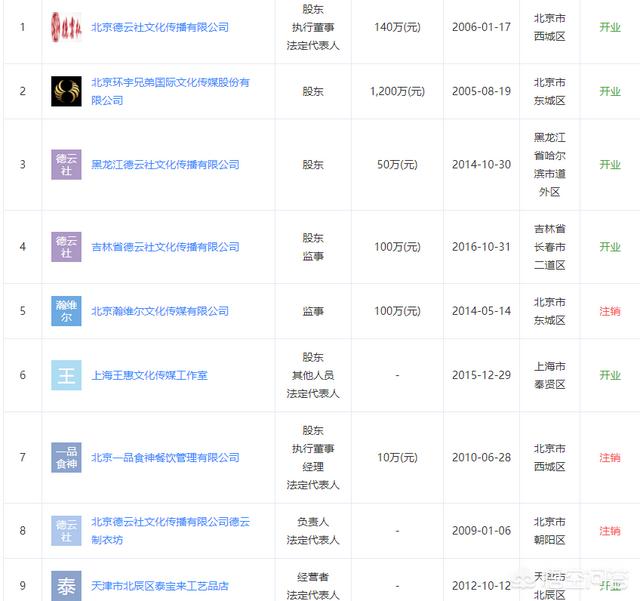Select the date 2010-06-28
The image size is (640, 601).
point(481,457)
